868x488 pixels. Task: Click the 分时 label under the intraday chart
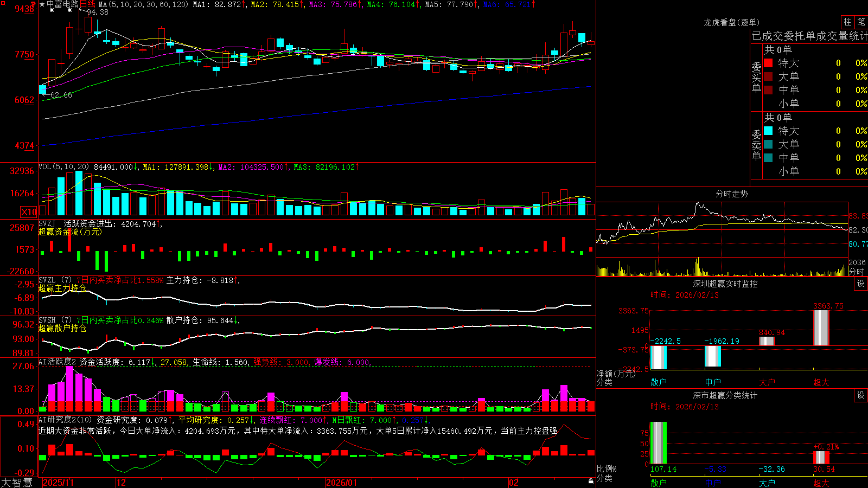pos(857,272)
